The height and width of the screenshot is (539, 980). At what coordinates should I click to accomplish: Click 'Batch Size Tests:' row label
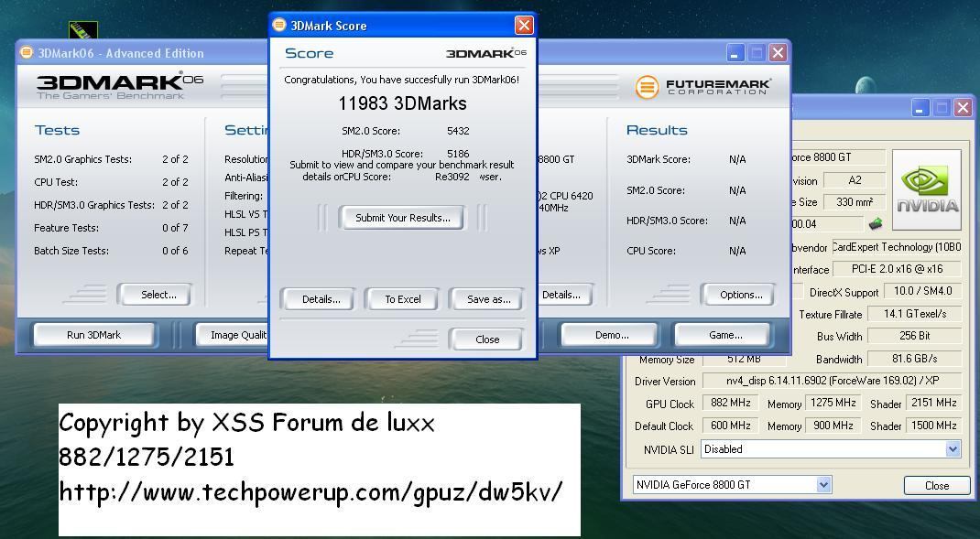pos(71,251)
